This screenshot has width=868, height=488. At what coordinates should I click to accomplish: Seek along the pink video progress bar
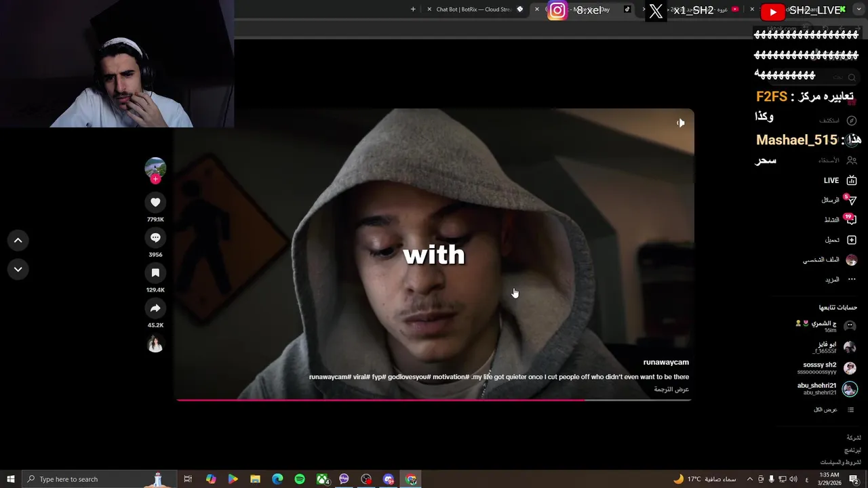(x=434, y=400)
